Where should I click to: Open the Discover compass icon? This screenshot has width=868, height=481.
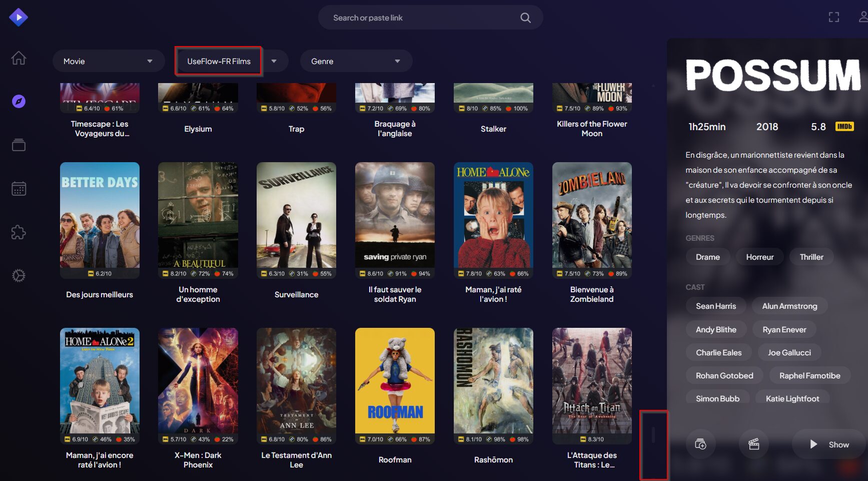coord(19,102)
